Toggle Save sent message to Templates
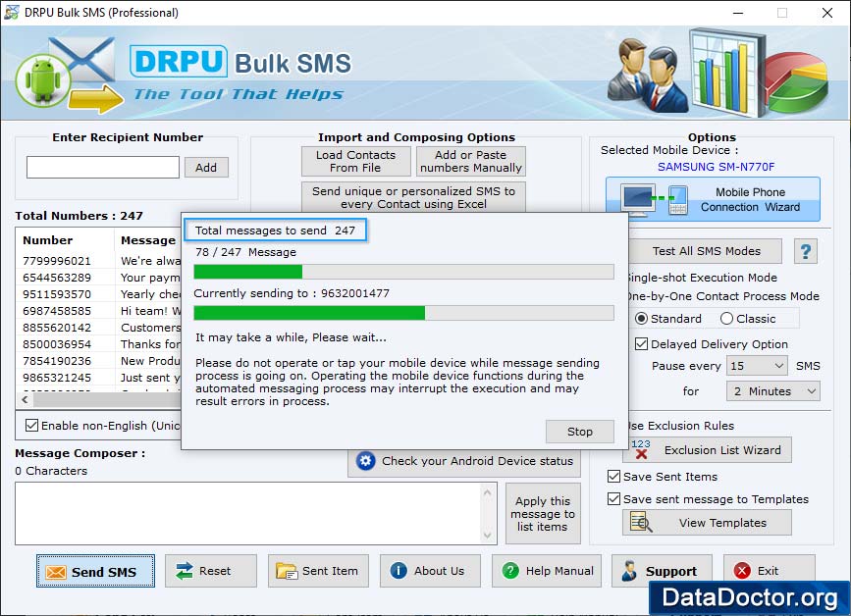Screen dimensions: 851x616 [613, 499]
